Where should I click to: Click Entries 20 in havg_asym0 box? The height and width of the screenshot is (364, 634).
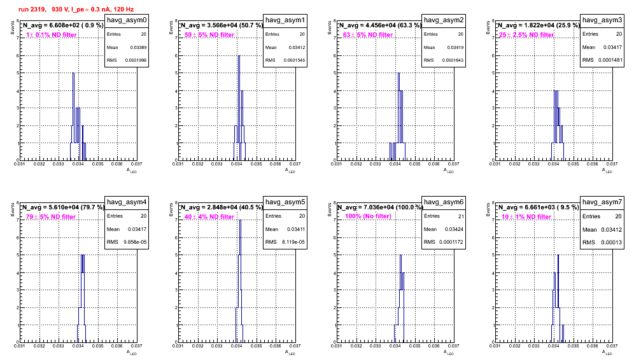click(x=127, y=34)
